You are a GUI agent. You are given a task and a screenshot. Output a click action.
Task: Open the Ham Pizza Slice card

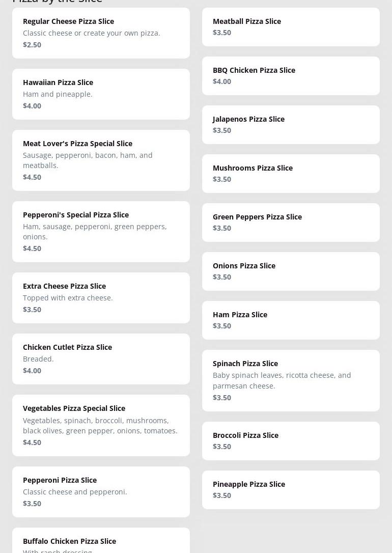coord(291,320)
